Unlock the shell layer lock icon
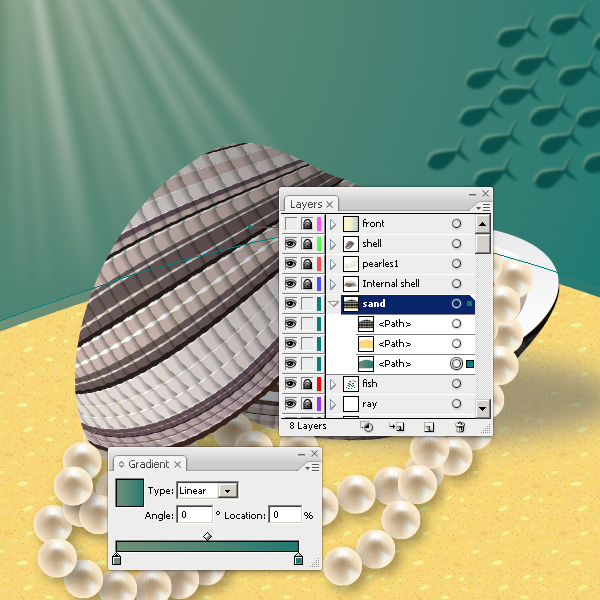This screenshot has width=600, height=600. coord(307,244)
